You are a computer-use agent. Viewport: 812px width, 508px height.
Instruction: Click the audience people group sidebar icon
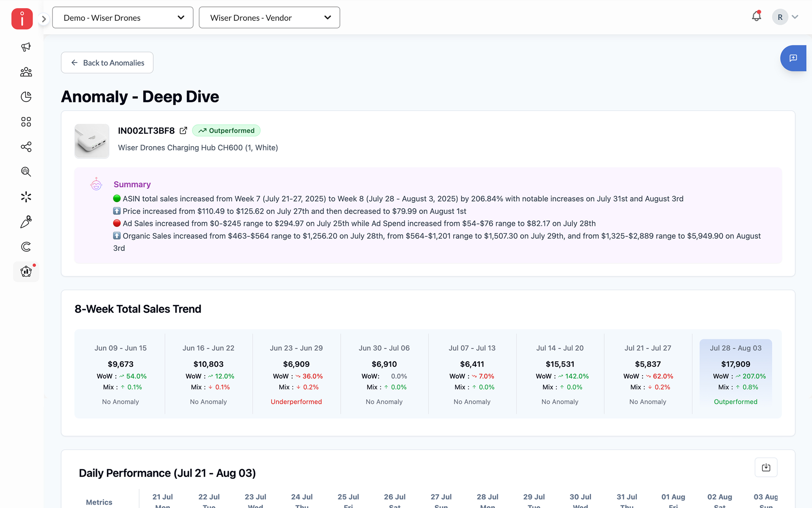(26, 72)
